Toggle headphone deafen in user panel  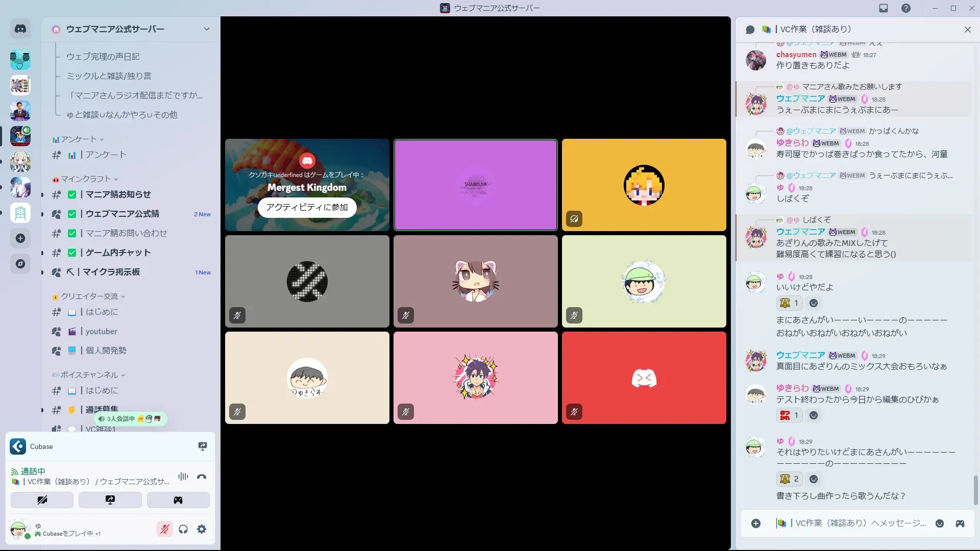[183, 529]
